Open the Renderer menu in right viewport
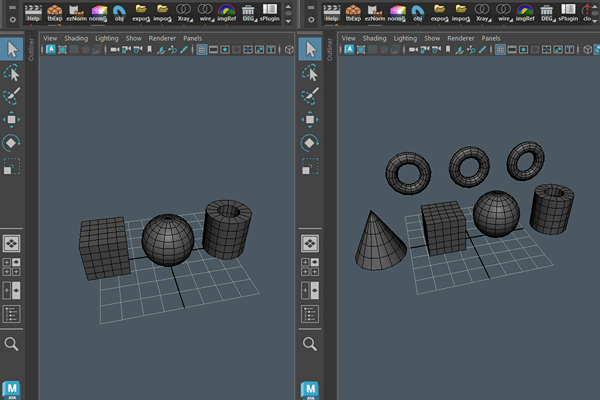 (462, 38)
